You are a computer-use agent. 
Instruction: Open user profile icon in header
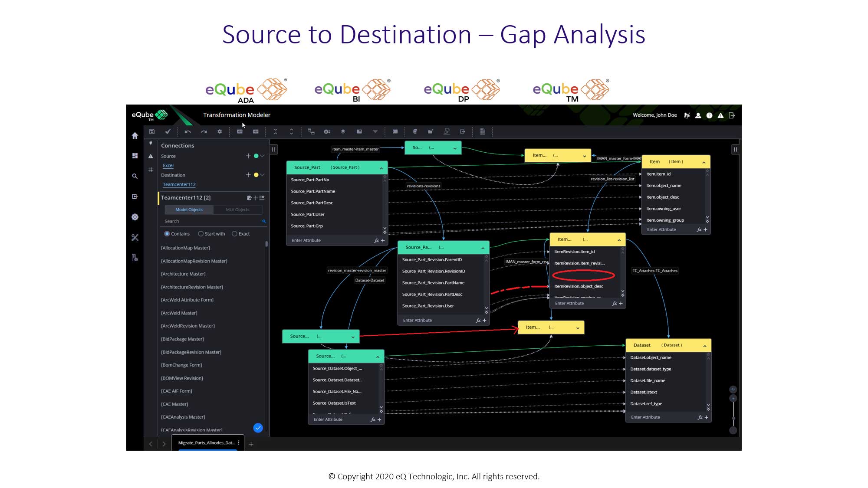[698, 115]
